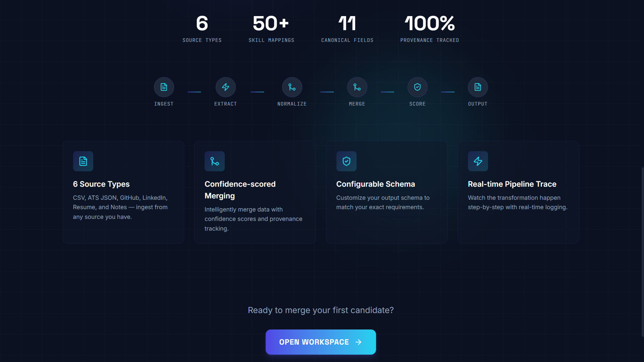Click the Ingest pipeline step icon
Viewport: 644px width, 362px height.
click(x=164, y=87)
